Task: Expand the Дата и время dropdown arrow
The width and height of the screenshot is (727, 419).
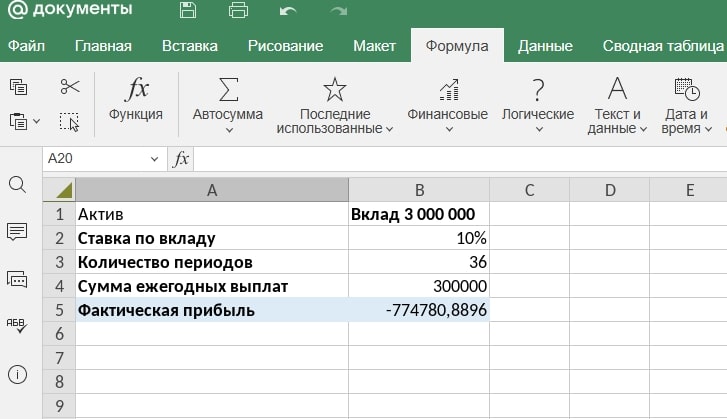Action: [708, 129]
